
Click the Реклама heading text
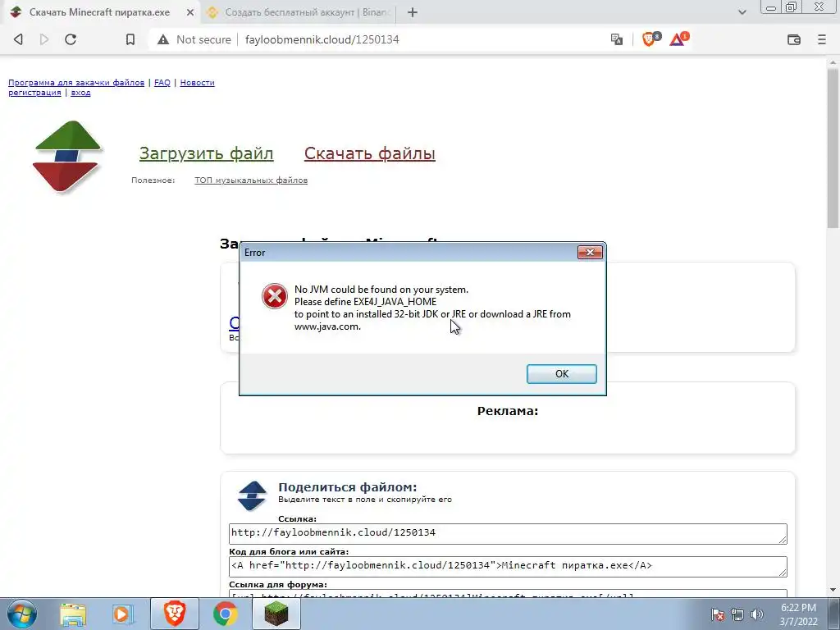507,411
